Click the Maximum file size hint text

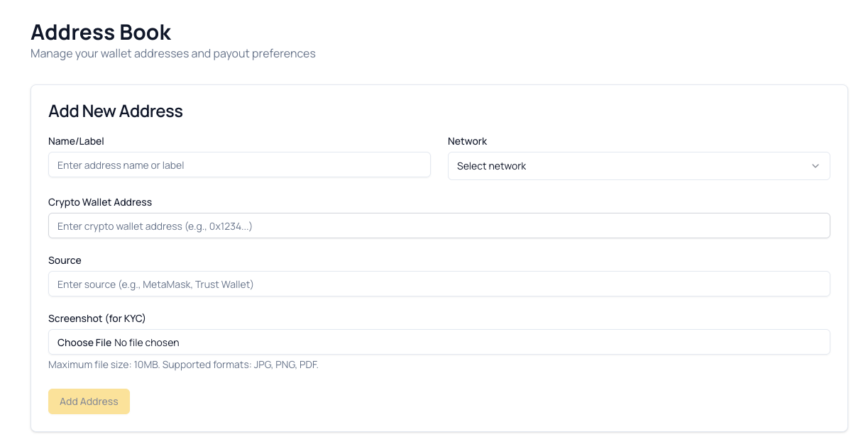(x=183, y=365)
